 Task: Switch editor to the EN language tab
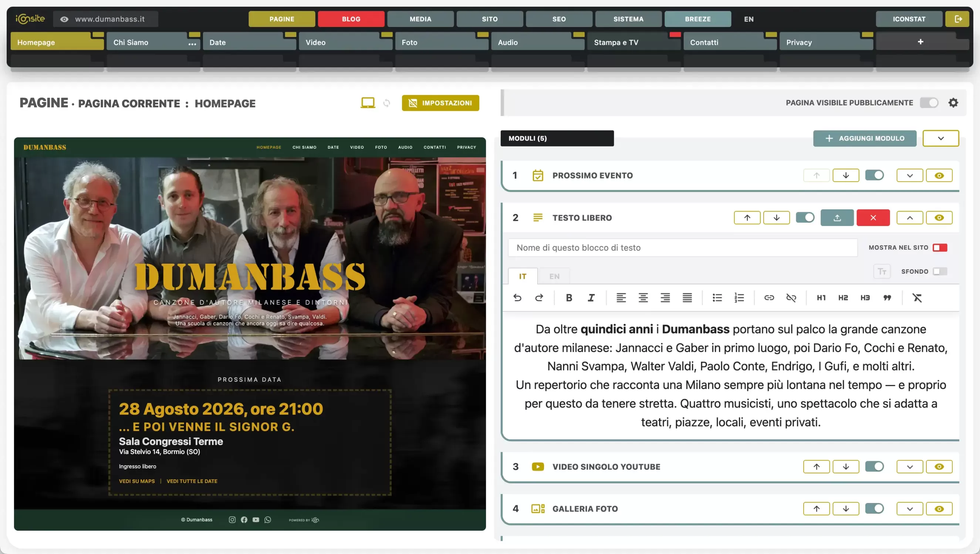point(554,276)
